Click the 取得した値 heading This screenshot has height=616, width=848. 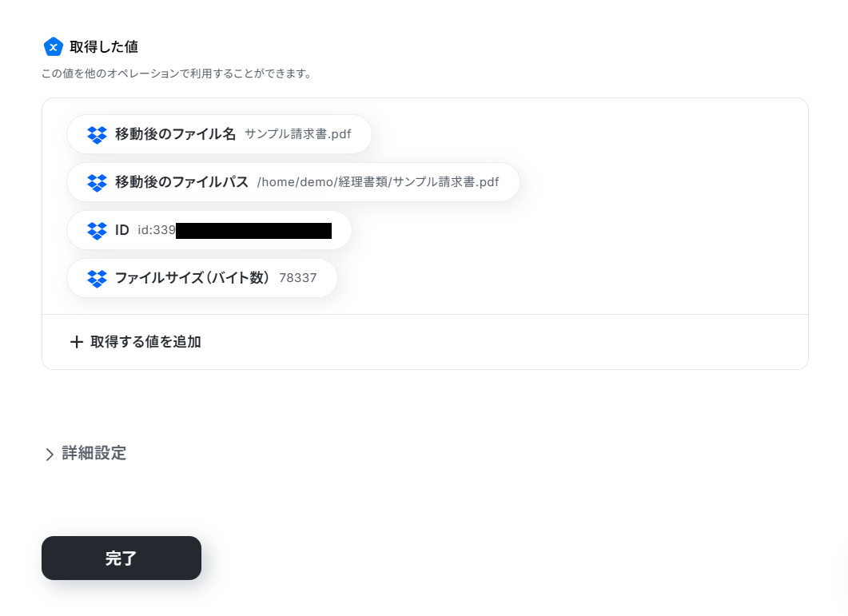pos(104,47)
